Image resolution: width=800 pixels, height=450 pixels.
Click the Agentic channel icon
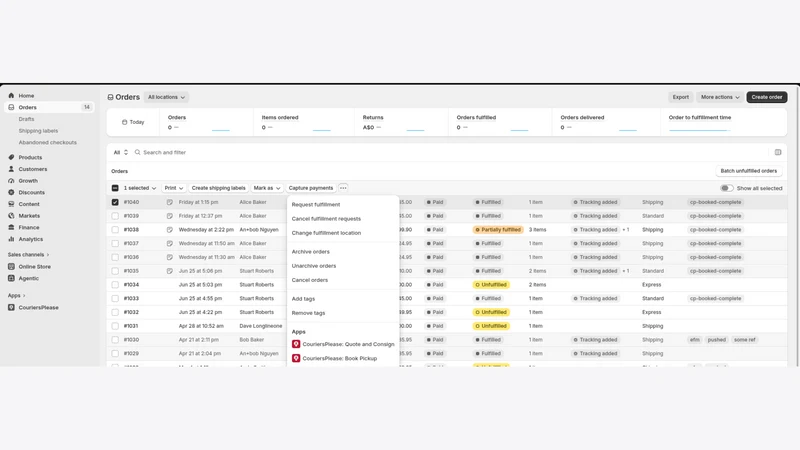(11, 278)
